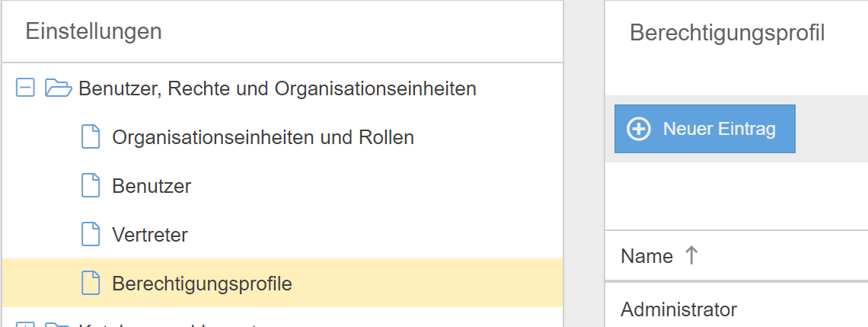Click the Einstellungen panel title
This screenshot has height=327, width=868.
[x=94, y=31]
